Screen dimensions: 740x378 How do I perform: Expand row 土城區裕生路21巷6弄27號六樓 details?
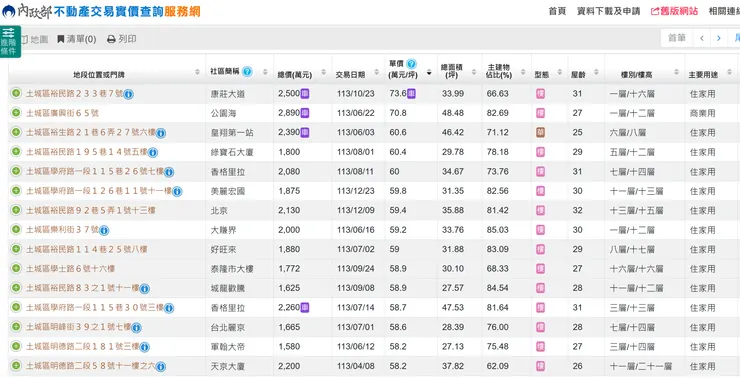(x=16, y=132)
